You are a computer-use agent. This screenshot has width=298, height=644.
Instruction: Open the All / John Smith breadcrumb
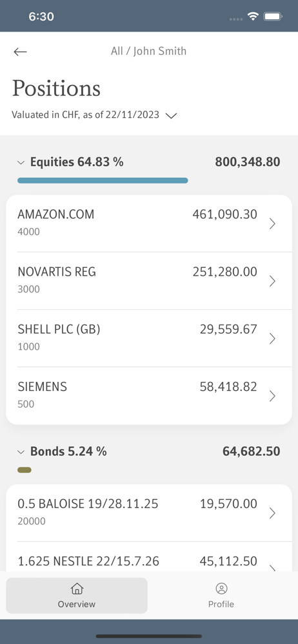[x=148, y=51]
